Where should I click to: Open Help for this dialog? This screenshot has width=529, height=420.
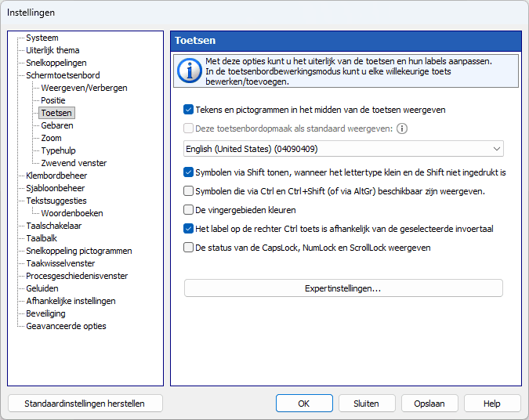click(x=492, y=404)
